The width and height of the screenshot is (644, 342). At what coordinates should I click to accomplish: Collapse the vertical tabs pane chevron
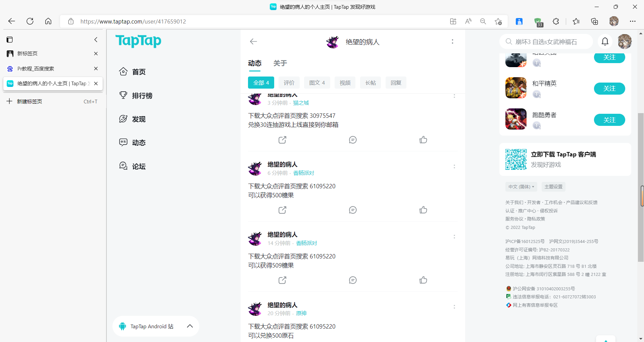tap(96, 40)
